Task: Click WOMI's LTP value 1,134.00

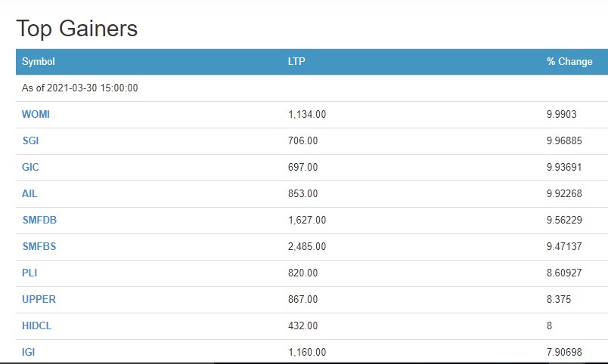Action: (307, 114)
